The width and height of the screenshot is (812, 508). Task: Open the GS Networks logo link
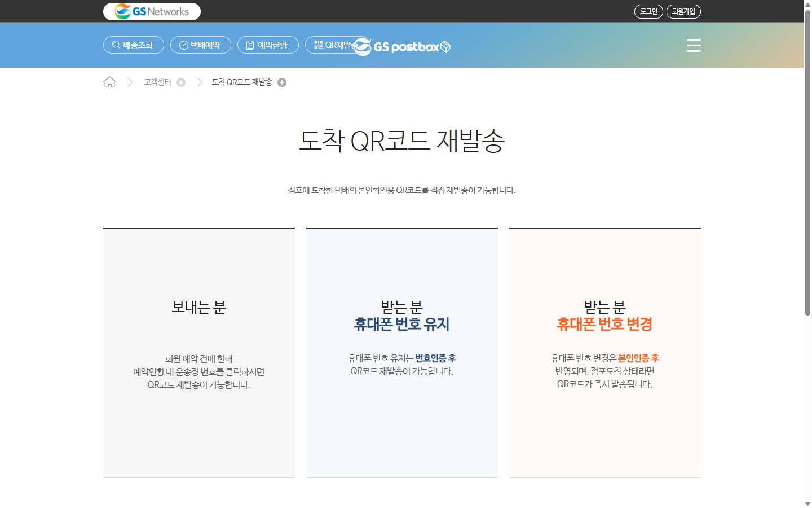[x=152, y=11]
